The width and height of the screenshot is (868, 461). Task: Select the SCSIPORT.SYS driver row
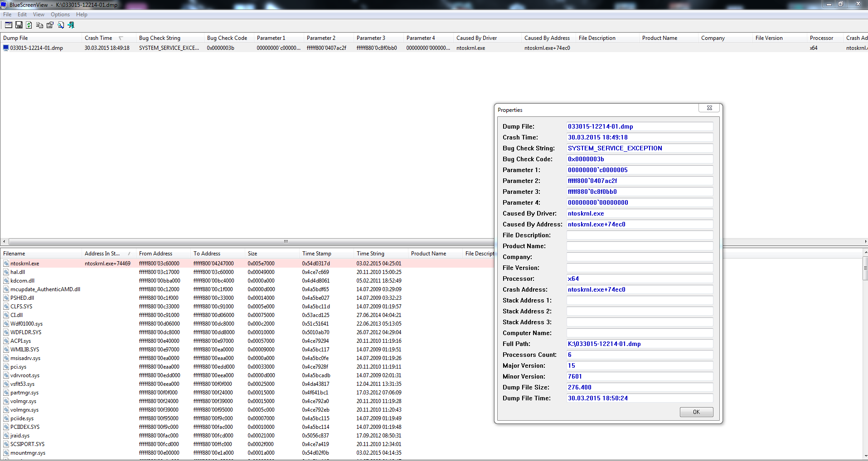click(247, 444)
